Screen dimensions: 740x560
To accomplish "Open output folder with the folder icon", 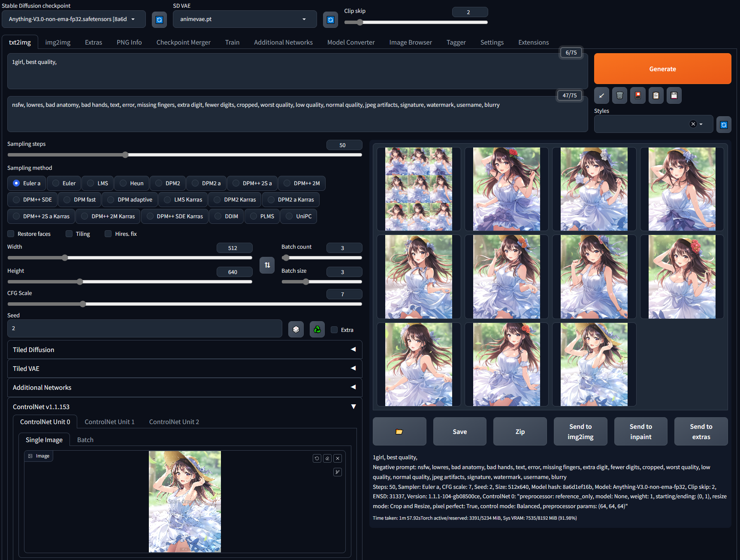I will point(399,431).
